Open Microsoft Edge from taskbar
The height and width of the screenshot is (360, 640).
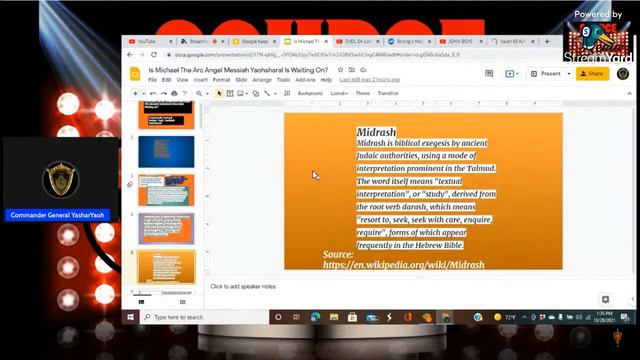(x=316, y=317)
